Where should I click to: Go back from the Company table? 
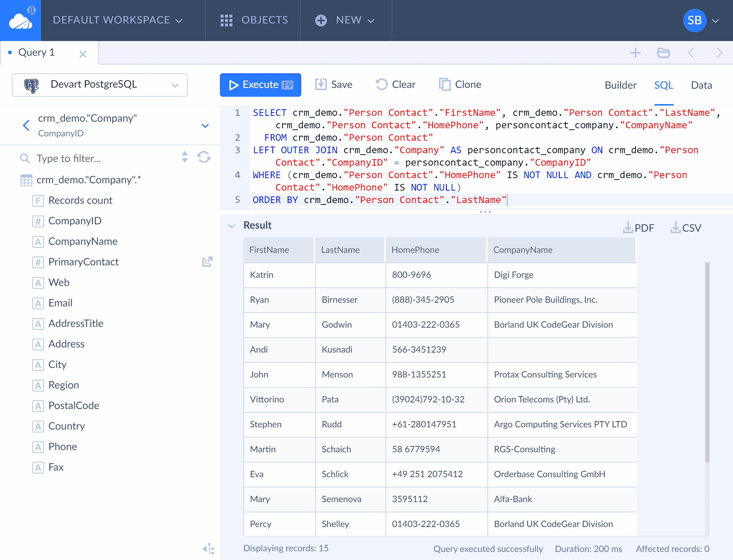point(26,125)
